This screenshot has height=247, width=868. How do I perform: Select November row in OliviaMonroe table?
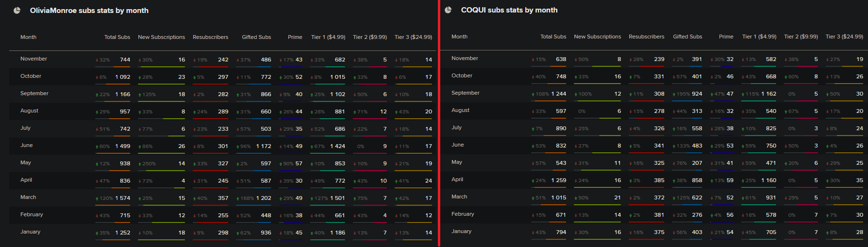click(34, 59)
